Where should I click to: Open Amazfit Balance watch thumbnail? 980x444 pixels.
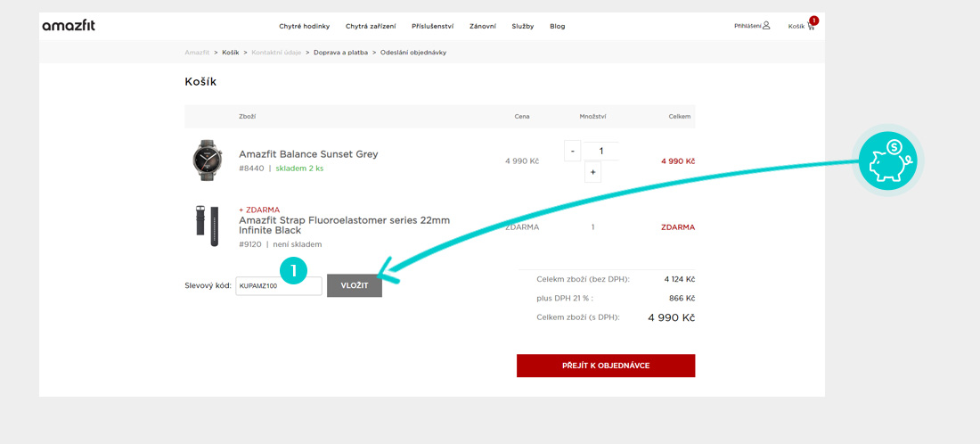click(x=208, y=160)
